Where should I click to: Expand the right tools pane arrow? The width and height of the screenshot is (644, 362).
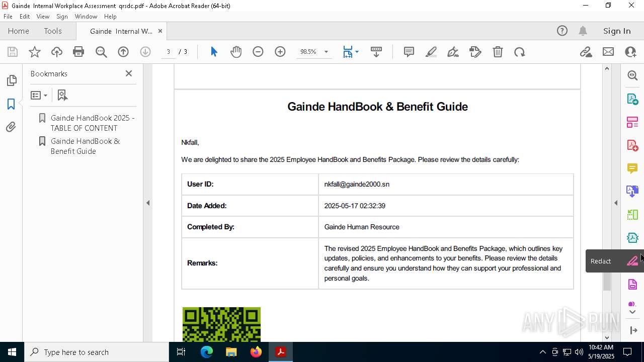coord(616,203)
